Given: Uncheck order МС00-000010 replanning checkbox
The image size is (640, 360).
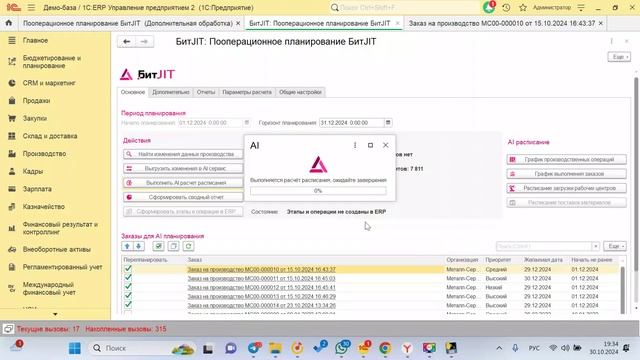Looking at the screenshot, I should (x=128, y=269).
